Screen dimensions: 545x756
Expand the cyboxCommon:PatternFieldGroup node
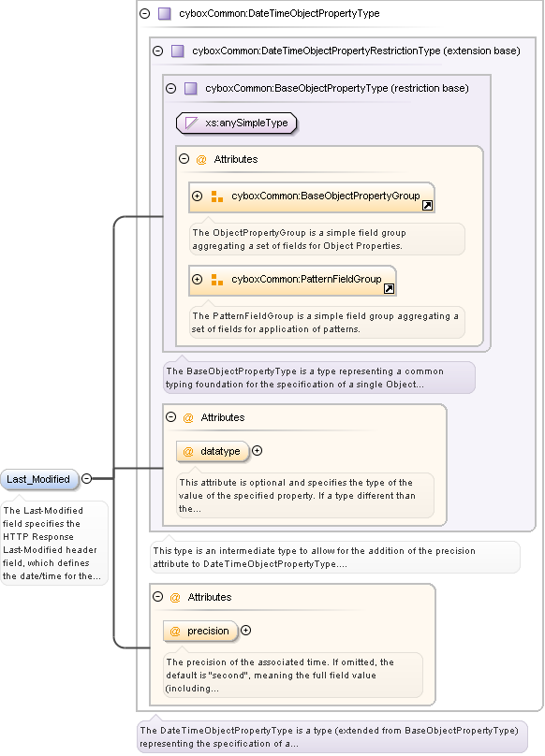point(197,279)
